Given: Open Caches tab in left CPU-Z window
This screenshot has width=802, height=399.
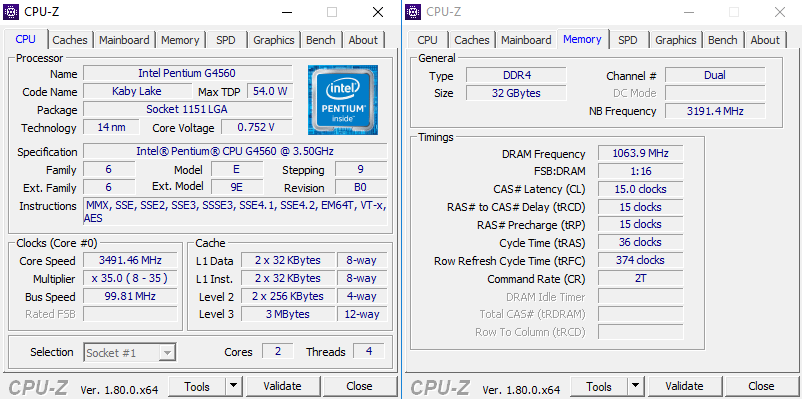Looking at the screenshot, I should [70, 40].
